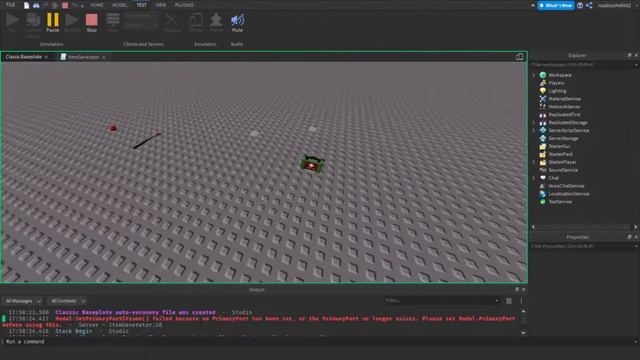This screenshot has width=640, height=360.
Task: Open the Explorer filter dropdown arrow
Action: point(636,64)
